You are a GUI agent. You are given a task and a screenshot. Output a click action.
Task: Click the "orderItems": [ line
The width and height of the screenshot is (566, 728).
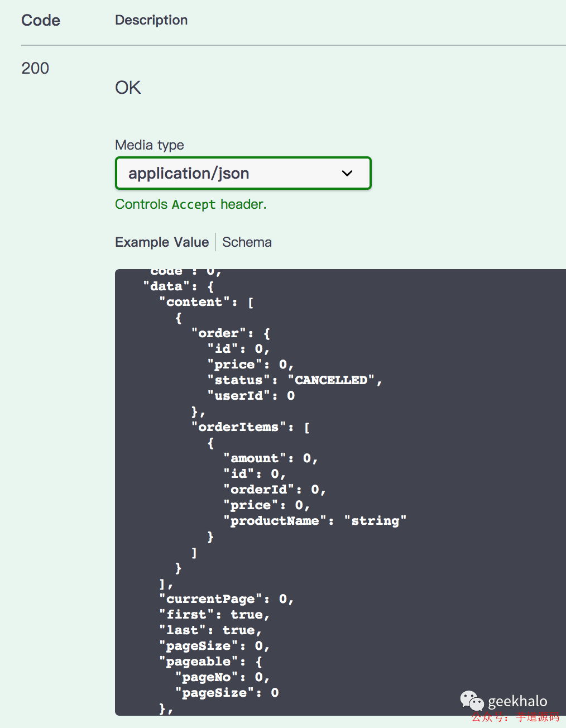point(251,427)
